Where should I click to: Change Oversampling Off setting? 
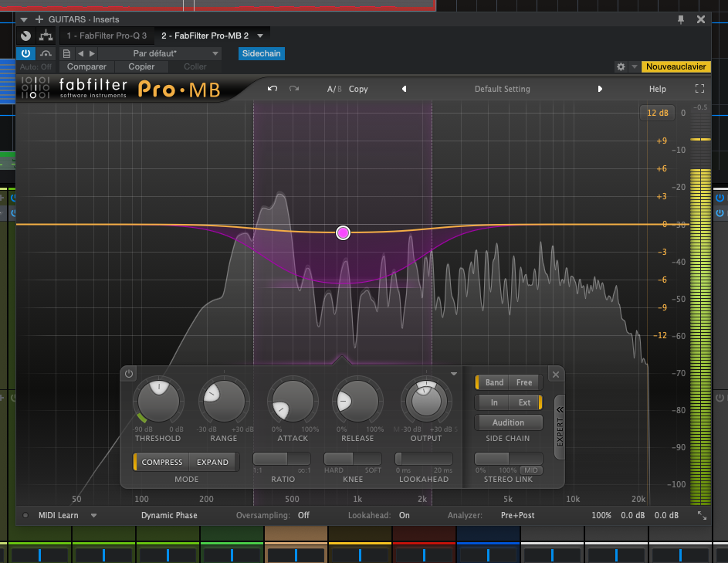click(303, 515)
